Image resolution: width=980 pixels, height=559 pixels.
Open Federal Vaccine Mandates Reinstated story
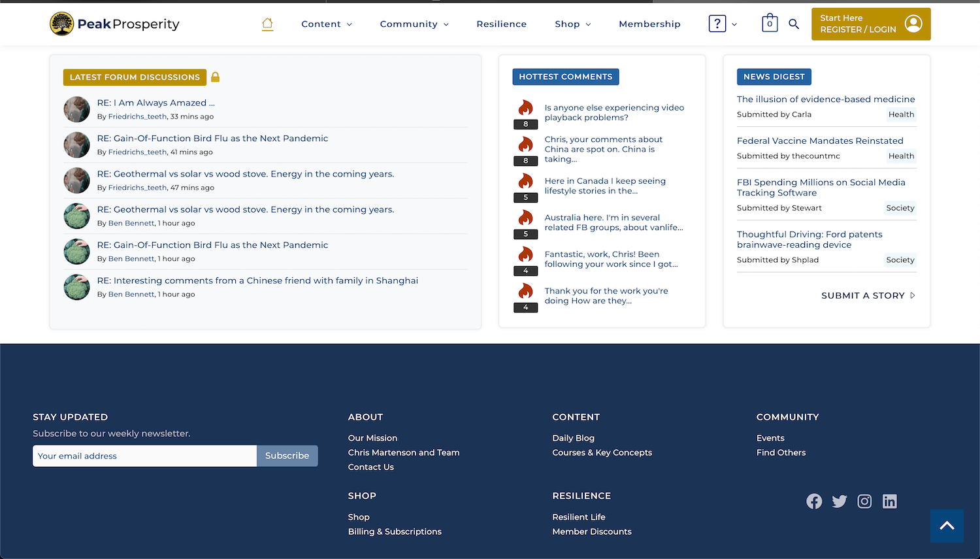[x=820, y=141]
